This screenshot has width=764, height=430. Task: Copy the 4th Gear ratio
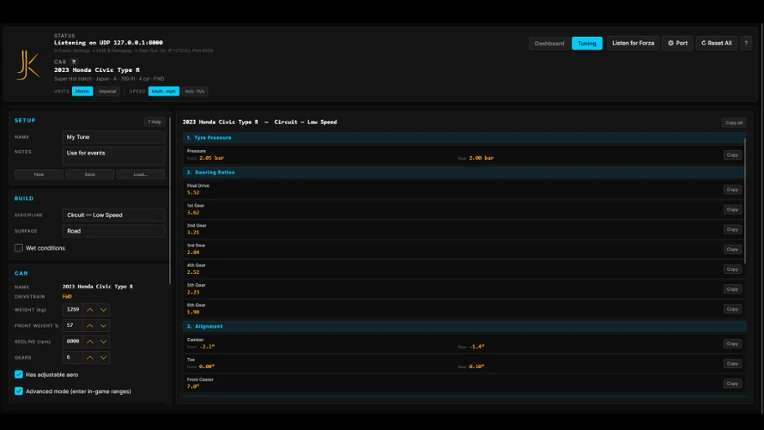[x=732, y=269]
